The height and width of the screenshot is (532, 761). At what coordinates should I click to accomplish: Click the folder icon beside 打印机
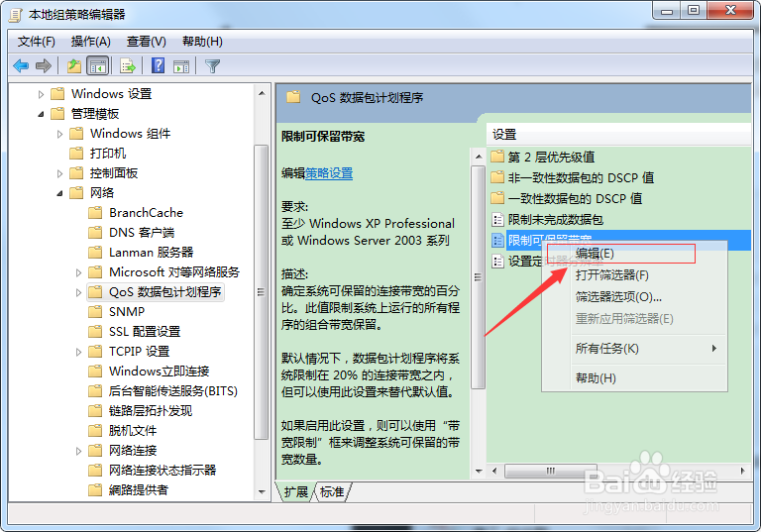click(x=76, y=154)
